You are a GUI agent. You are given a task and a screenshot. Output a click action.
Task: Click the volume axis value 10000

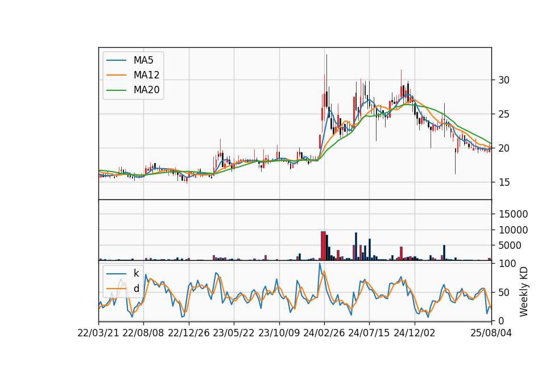[x=513, y=230]
